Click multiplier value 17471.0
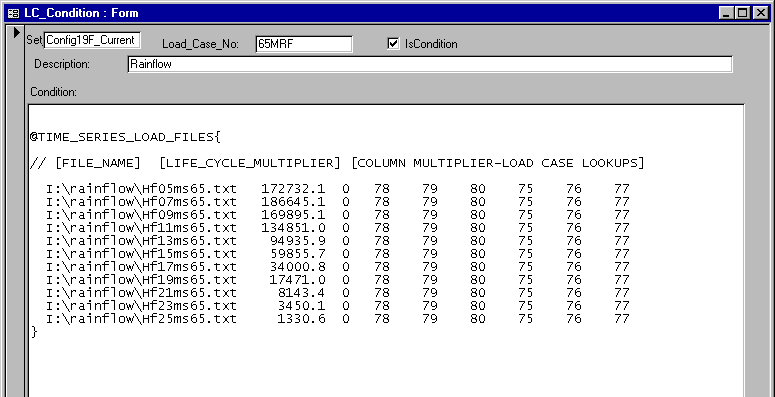Screen dimensions: 775x397 298,280
